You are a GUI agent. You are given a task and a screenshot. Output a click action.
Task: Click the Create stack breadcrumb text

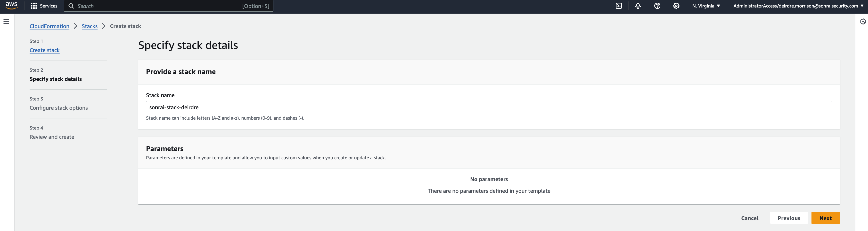(x=125, y=26)
